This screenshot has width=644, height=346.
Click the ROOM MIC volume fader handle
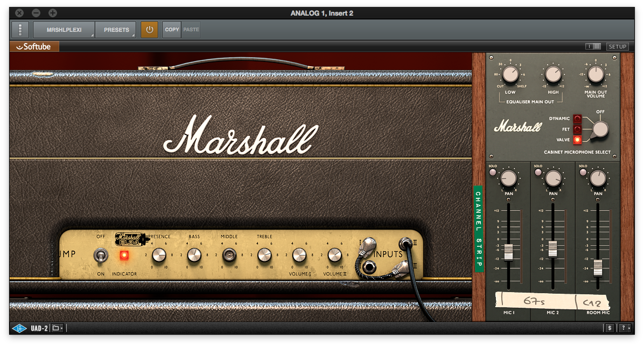coord(598,268)
